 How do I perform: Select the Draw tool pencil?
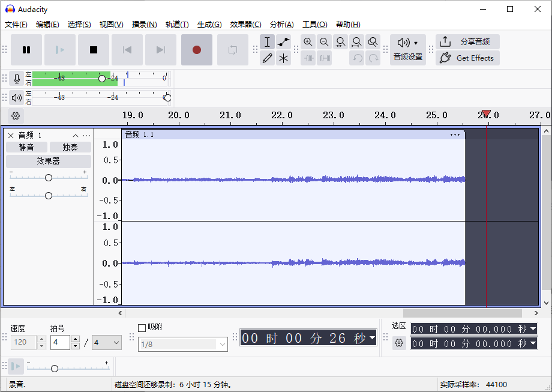click(x=267, y=58)
